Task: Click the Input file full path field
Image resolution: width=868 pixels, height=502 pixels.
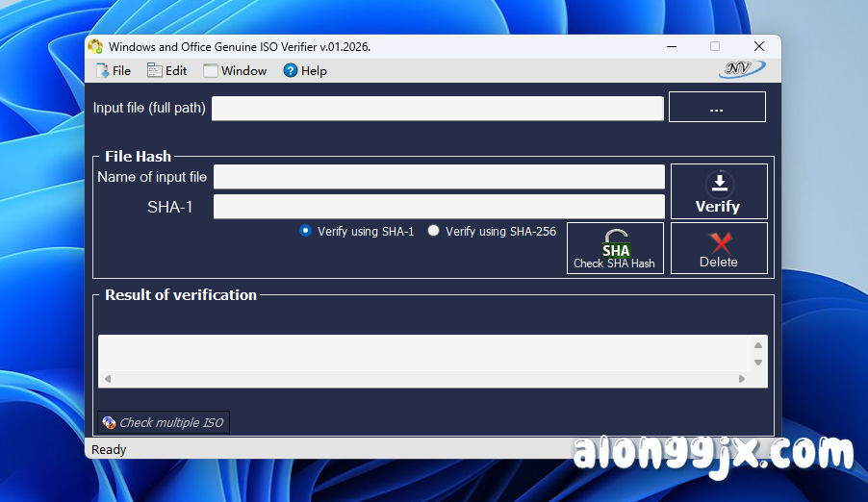Action: pyautogui.click(x=437, y=108)
